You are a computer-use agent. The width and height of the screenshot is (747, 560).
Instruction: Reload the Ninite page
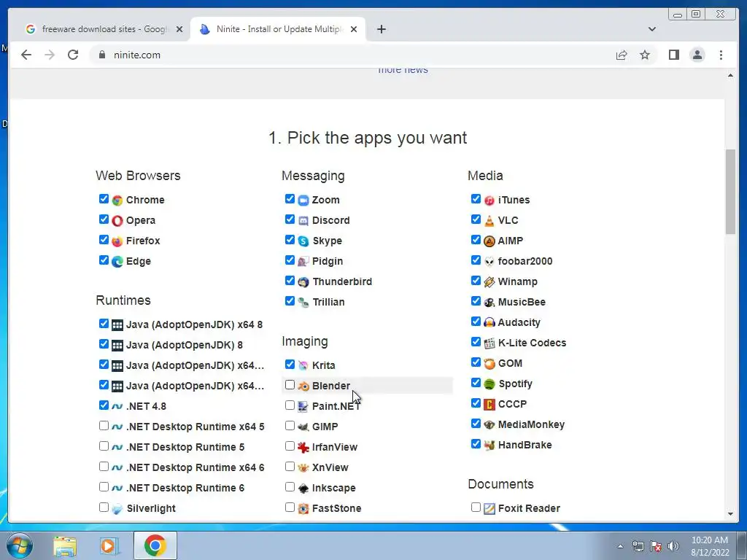coord(73,55)
